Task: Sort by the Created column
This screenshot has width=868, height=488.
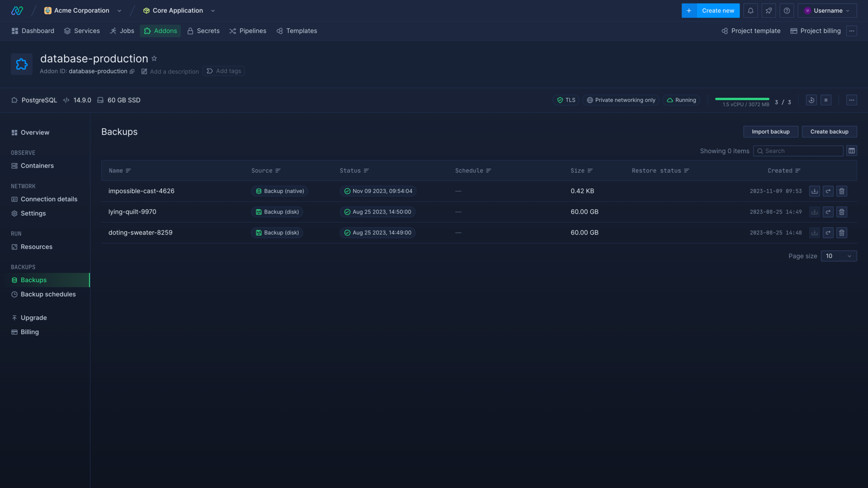Action: click(x=784, y=171)
